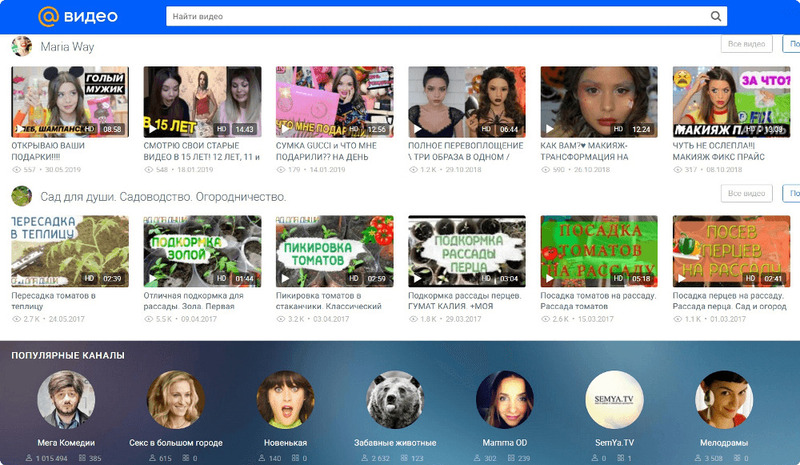Open Мега Комедии channel avatar
This screenshot has height=465, width=800.
(66, 400)
